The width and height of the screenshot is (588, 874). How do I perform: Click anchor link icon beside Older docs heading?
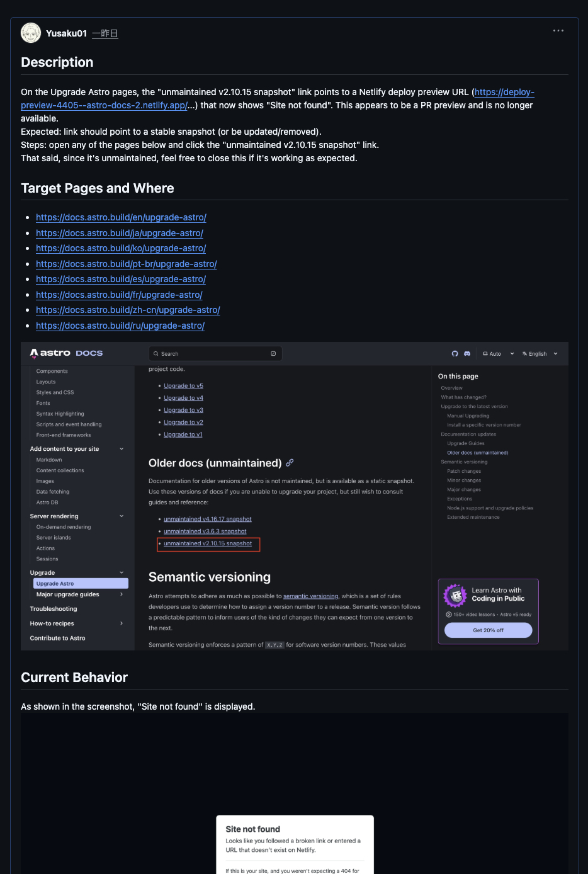(x=290, y=463)
